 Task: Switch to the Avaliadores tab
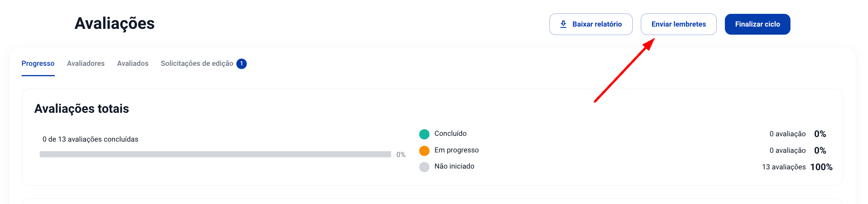click(86, 64)
